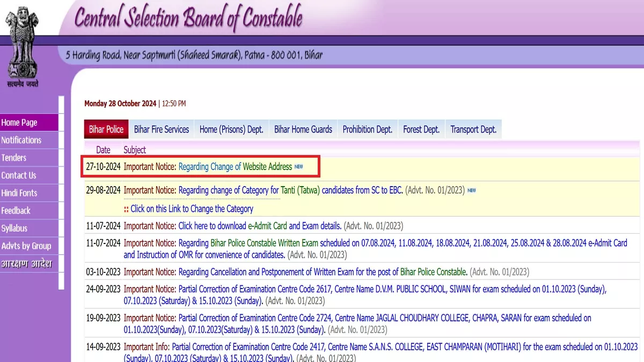Open Contact Us page
Screen dimensions: 644x362
click(19, 175)
